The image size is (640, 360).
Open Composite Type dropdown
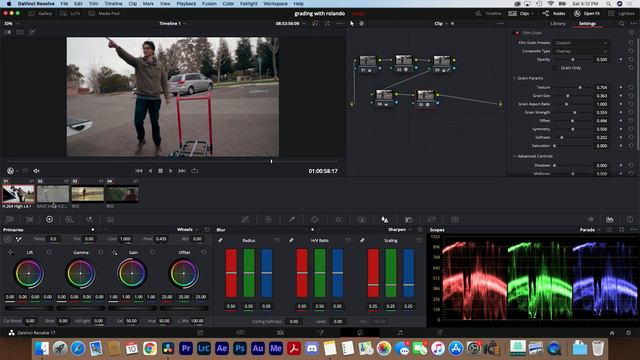coord(581,51)
